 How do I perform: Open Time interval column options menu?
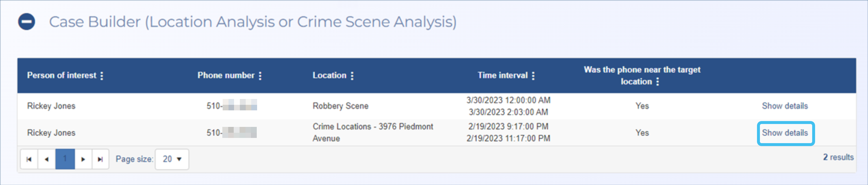(x=533, y=76)
